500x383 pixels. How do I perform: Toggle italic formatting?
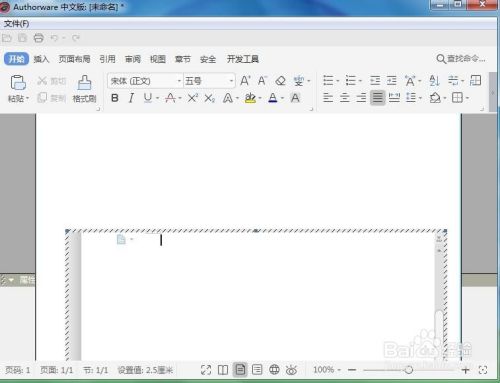(132, 98)
